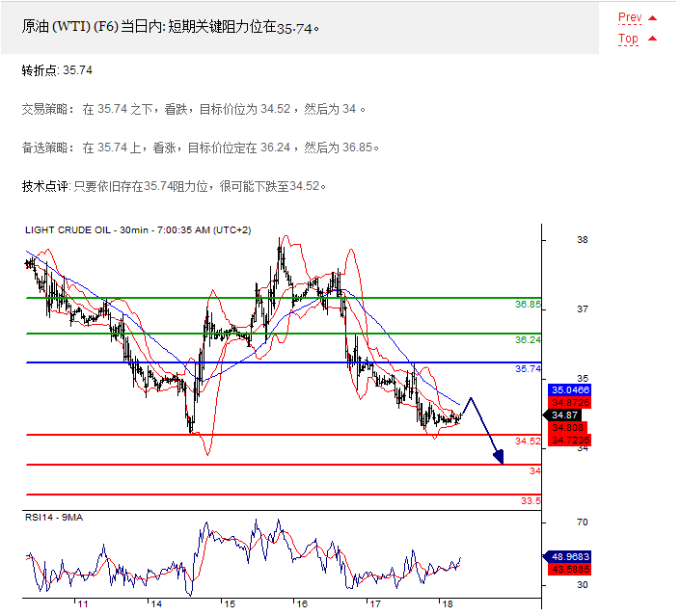This screenshot has height=616, width=681.
Task: Click the 36.24 green resistance label
Action: click(x=528, y=340)
